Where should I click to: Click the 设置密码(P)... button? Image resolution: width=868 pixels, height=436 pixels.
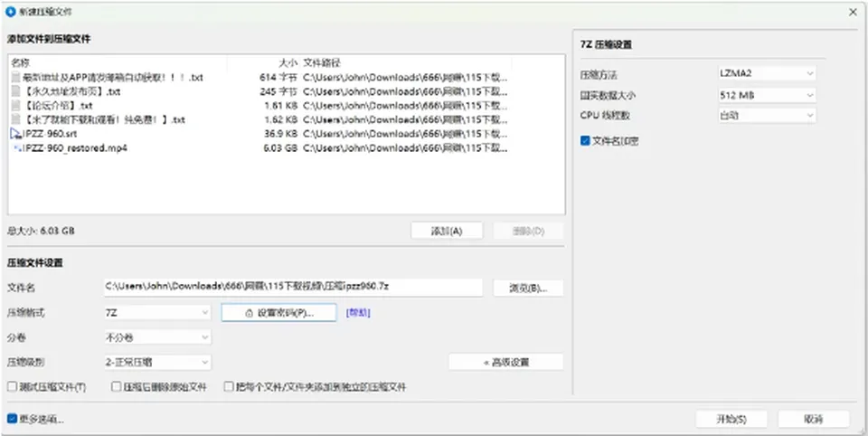[279, 312]
